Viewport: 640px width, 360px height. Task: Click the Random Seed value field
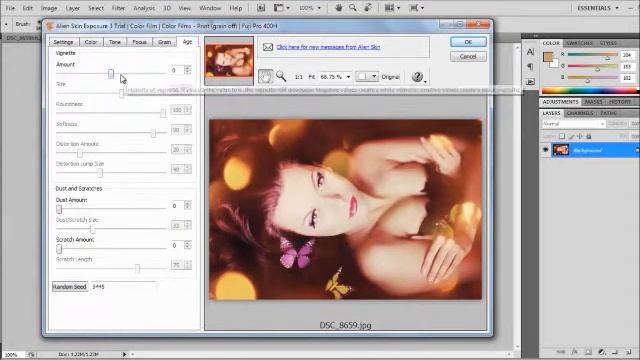pos(124,287)
